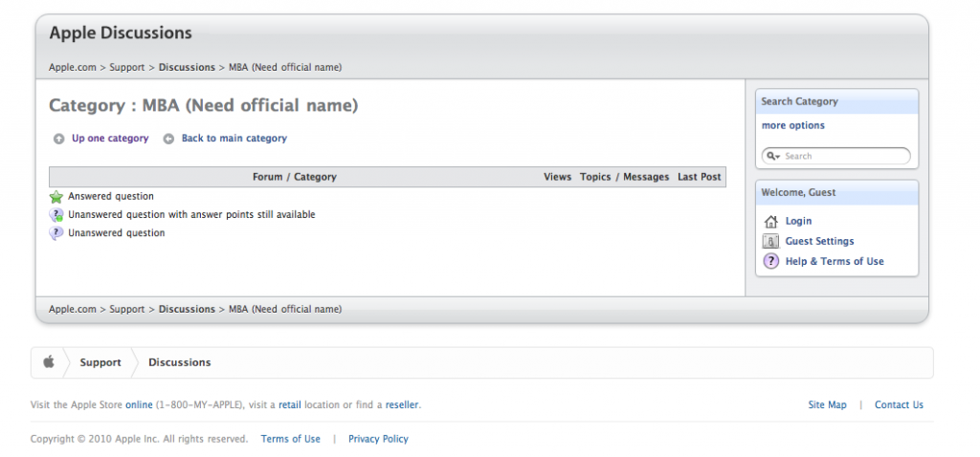Open the Guest Settings link
Image resolution: width=980 pixels, height=457 pixels.
click(x=819, y=241)
